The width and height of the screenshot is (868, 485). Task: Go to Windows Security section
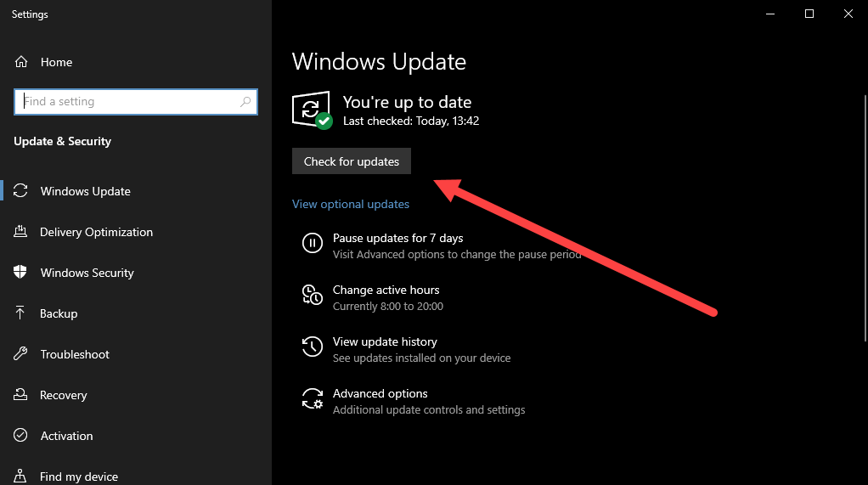(87, 273)
